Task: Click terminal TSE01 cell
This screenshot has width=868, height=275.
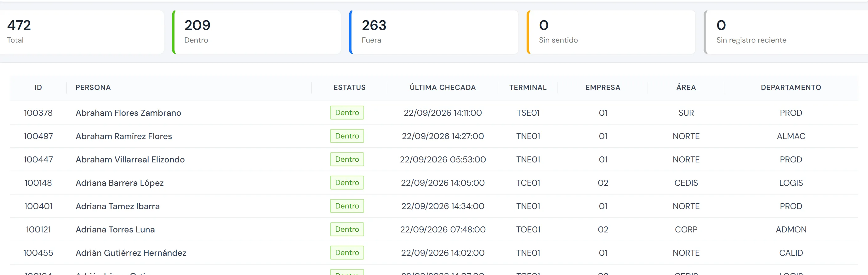Action: (528, 113)
